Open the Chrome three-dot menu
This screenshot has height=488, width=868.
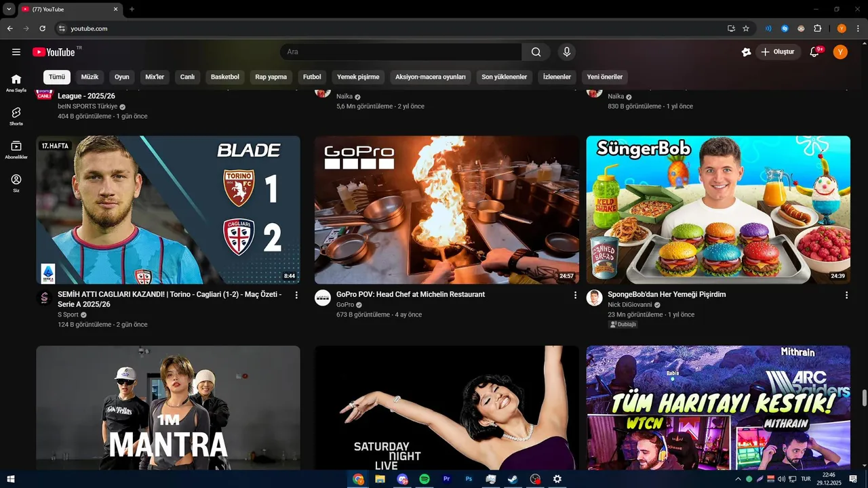tap(858, 28)
